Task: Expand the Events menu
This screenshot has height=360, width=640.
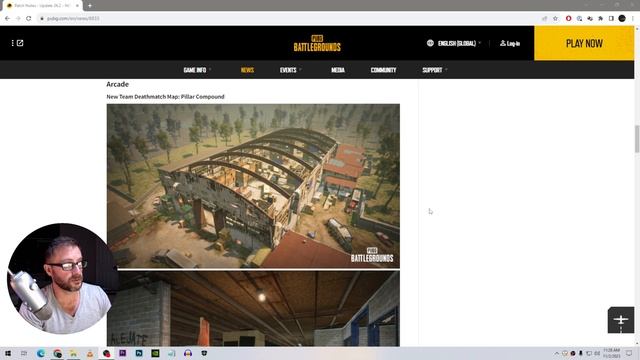Action: pyautogui.click(x=290, y=70)
